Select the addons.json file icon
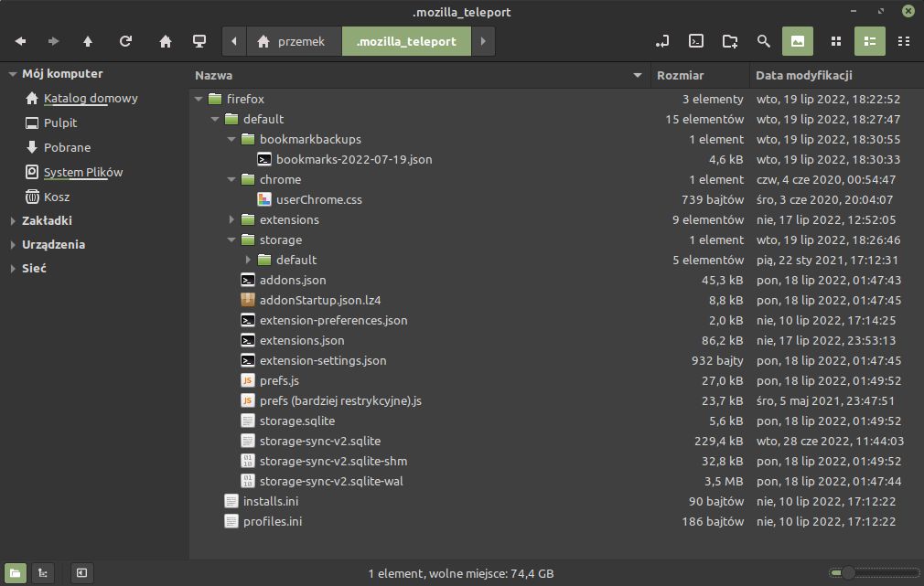Image resolution: width=924 pixels, height=586 pixels. click(x=248, y=281)
